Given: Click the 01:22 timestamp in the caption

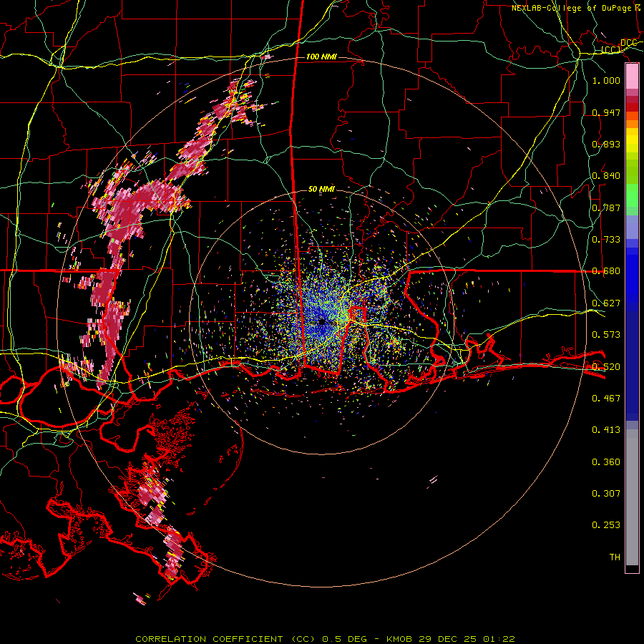Looking at the screenshot, I should (x=499, y=639).
